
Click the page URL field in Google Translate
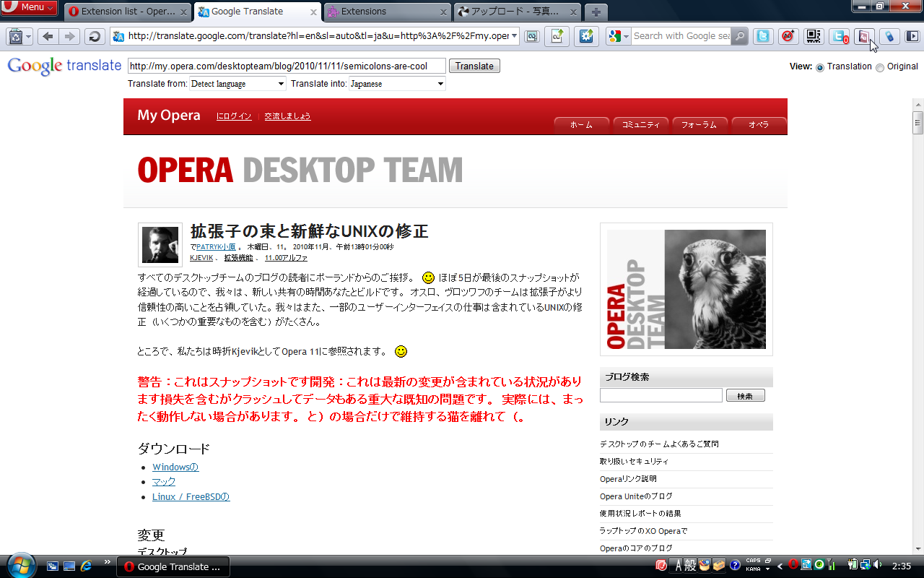(x=287, y=66)
